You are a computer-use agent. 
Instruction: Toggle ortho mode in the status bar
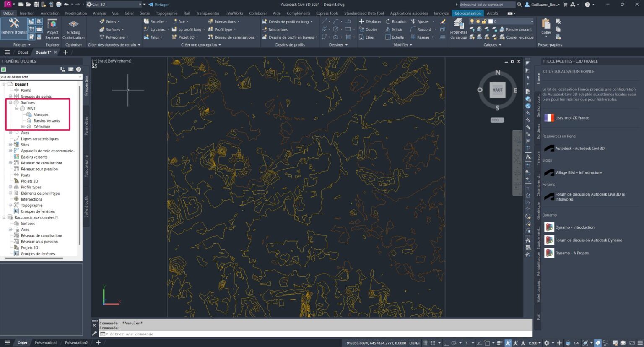[x=446, y=343]
